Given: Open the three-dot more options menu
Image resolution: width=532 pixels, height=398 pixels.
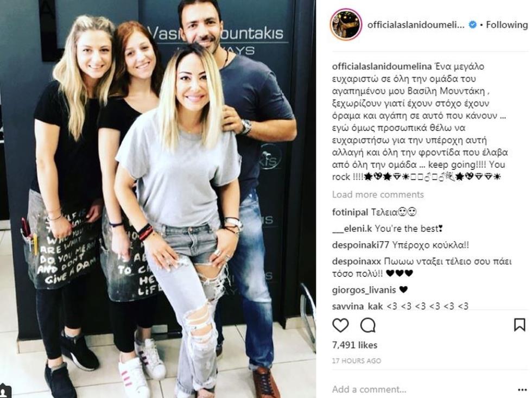Looking at the screenshot, I should 522,389.
